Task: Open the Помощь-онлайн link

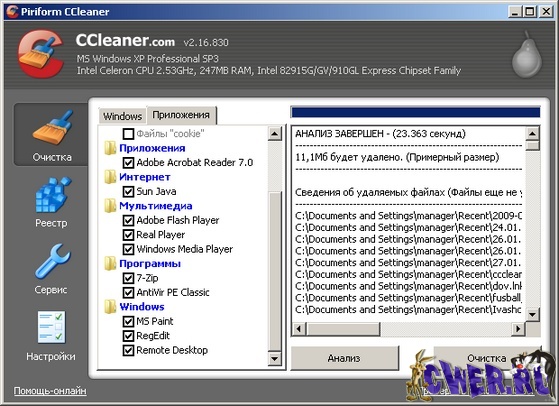Action: 50,391
